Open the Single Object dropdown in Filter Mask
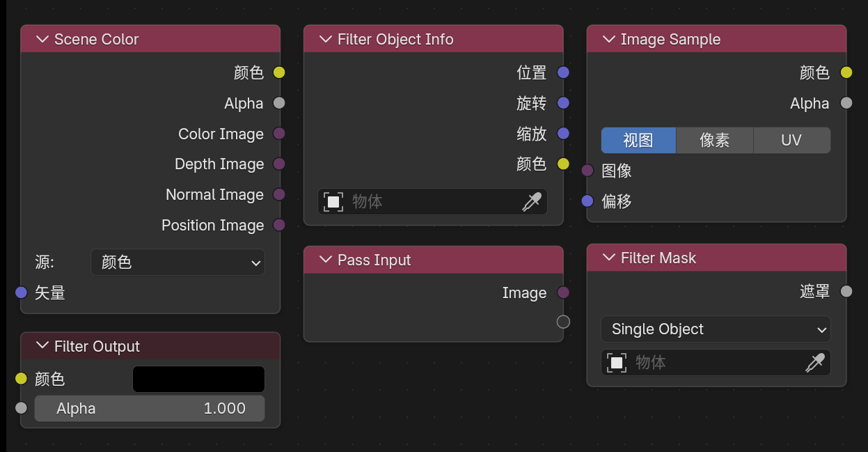868x452 pixels. (x=716, y=329)
